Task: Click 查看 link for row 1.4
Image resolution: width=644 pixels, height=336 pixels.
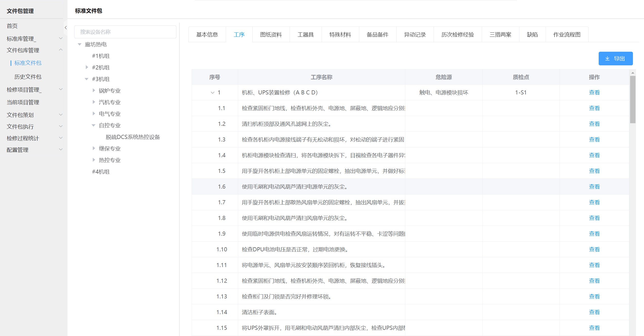Action: (x=594, y=155)
